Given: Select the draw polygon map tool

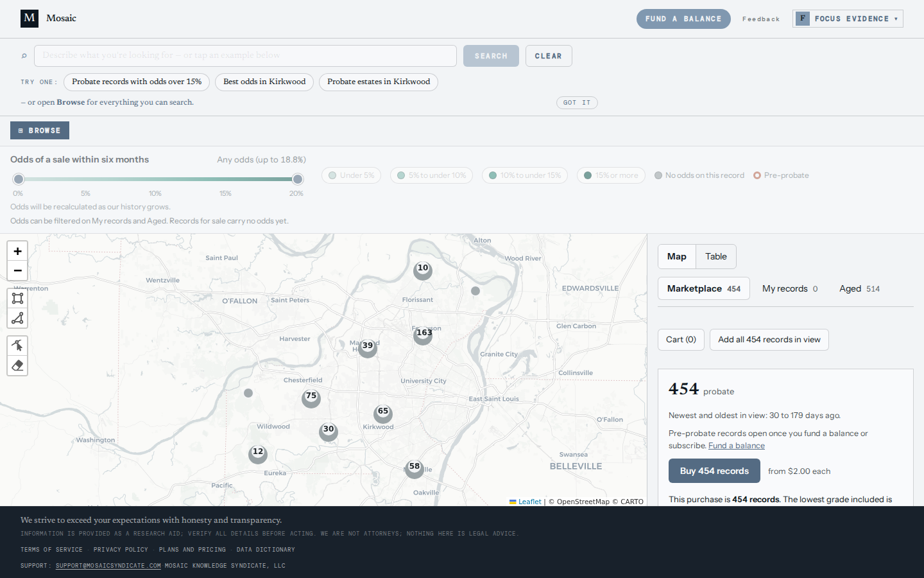Looking at the screenshot, I should (x=17, y=318).
